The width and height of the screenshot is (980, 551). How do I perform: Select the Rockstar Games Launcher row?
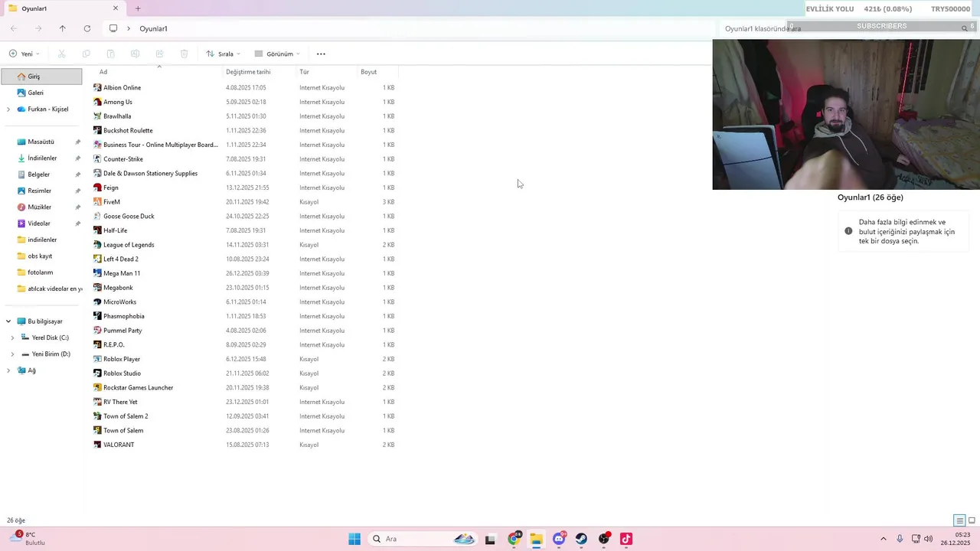(x=245, y=388)
